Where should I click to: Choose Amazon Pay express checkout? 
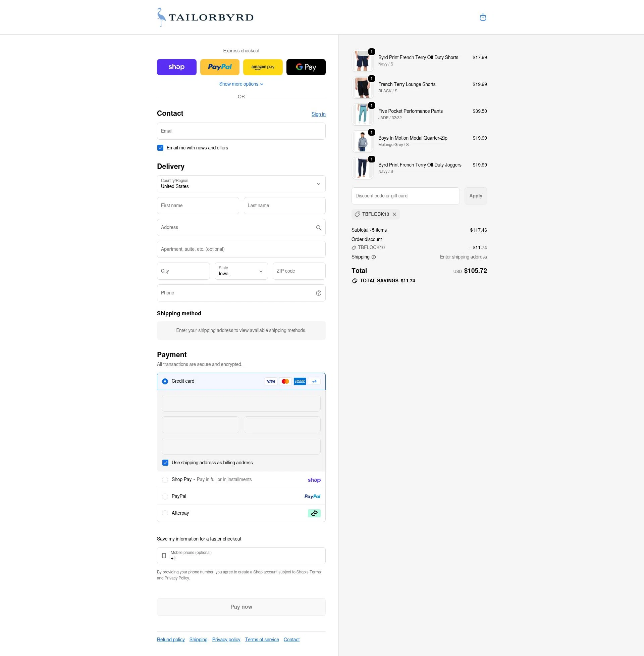tap(263, 67)
